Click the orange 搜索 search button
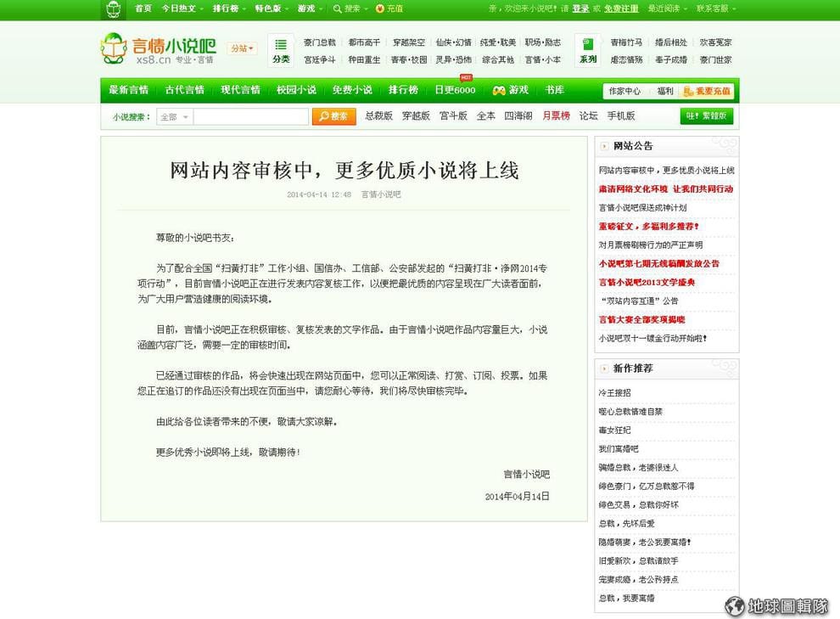The image size is (840, 619). tap(333, 116)
